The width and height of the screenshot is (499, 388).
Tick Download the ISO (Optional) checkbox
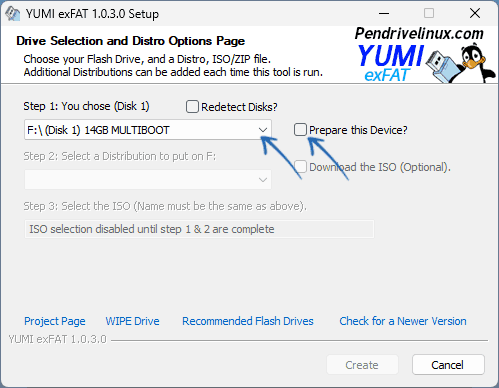point(300,167)
